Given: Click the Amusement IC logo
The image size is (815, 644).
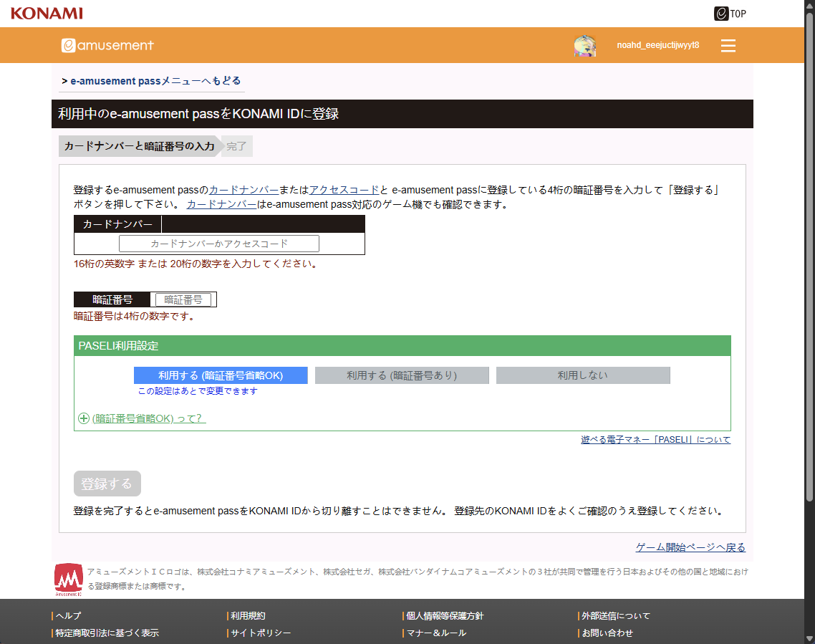Looking at the screenshot, I should click(69, 580).
